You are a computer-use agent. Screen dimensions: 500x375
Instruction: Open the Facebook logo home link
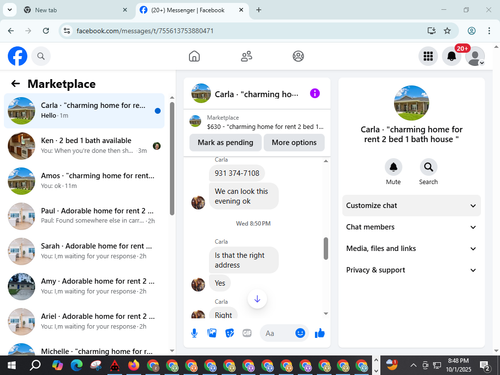(17, 56)
